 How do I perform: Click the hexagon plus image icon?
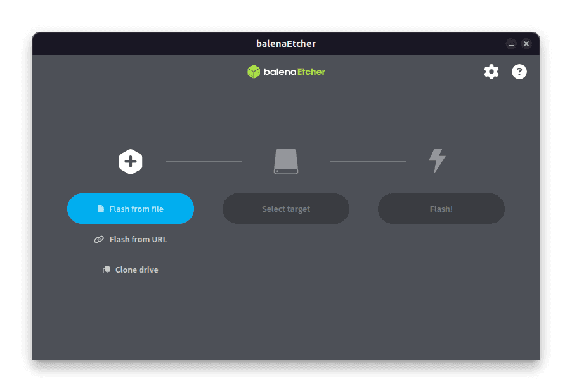[131, 162]
